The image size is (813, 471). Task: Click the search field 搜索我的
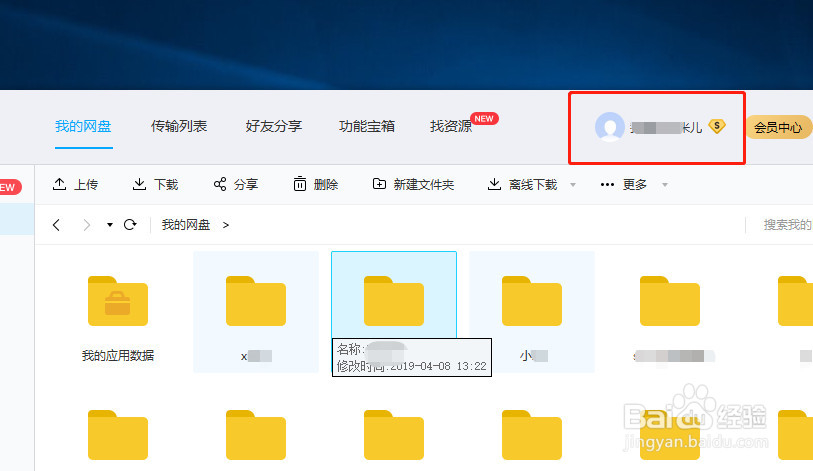[x=787, y=225]
